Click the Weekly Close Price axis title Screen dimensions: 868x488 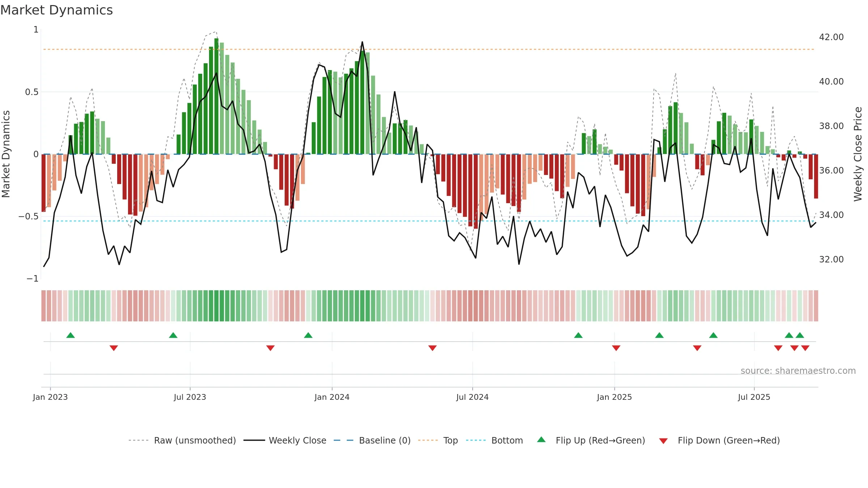tap(858, 154)
